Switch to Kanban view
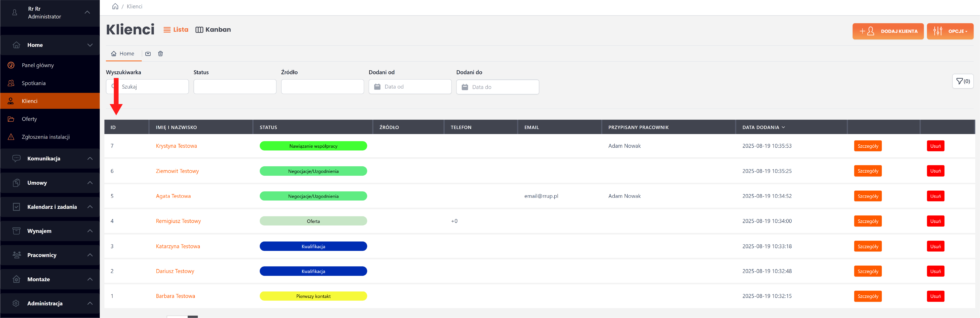Viewport: 980px width, 318px height. point(213,30)
